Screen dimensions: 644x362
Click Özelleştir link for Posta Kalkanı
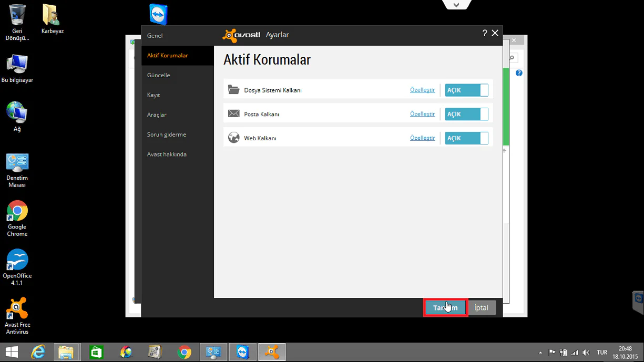click(422, 114)
